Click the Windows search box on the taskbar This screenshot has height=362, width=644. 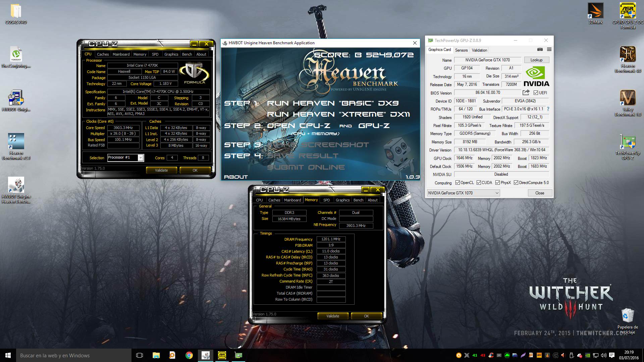74,355
